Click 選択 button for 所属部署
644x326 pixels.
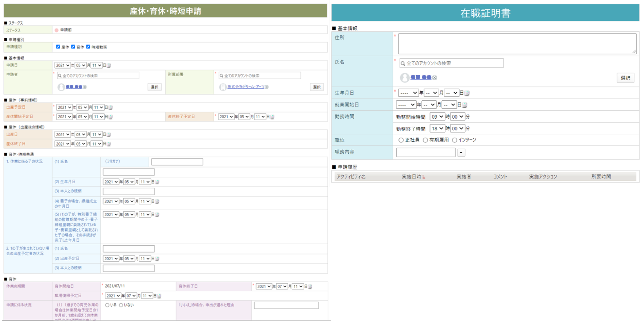click(317, 87)
